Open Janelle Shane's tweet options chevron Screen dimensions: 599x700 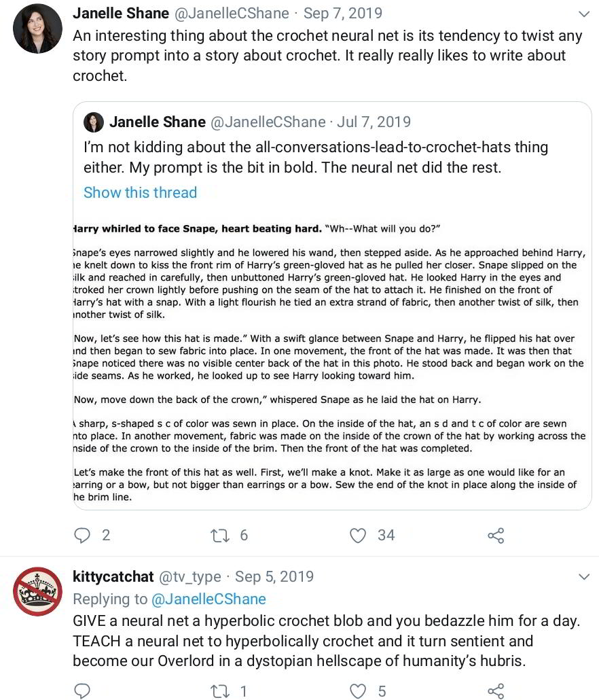click(583, 14)
